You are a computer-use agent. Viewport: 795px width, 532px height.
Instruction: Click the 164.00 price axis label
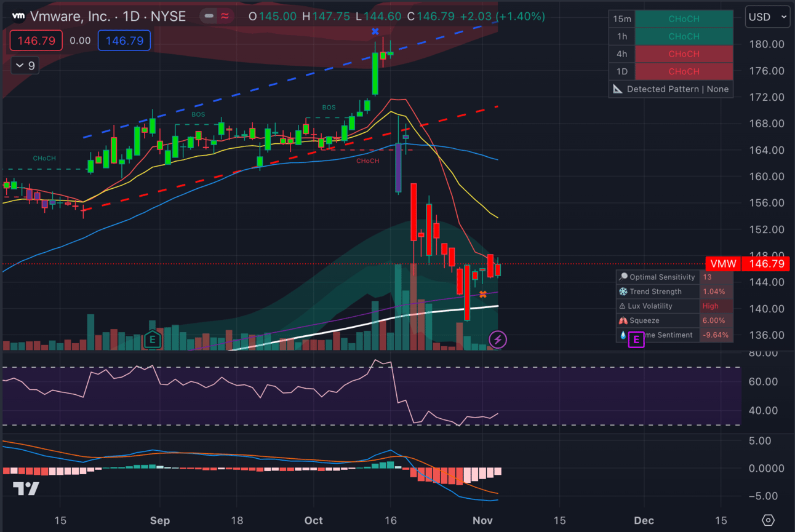[767, 150]
